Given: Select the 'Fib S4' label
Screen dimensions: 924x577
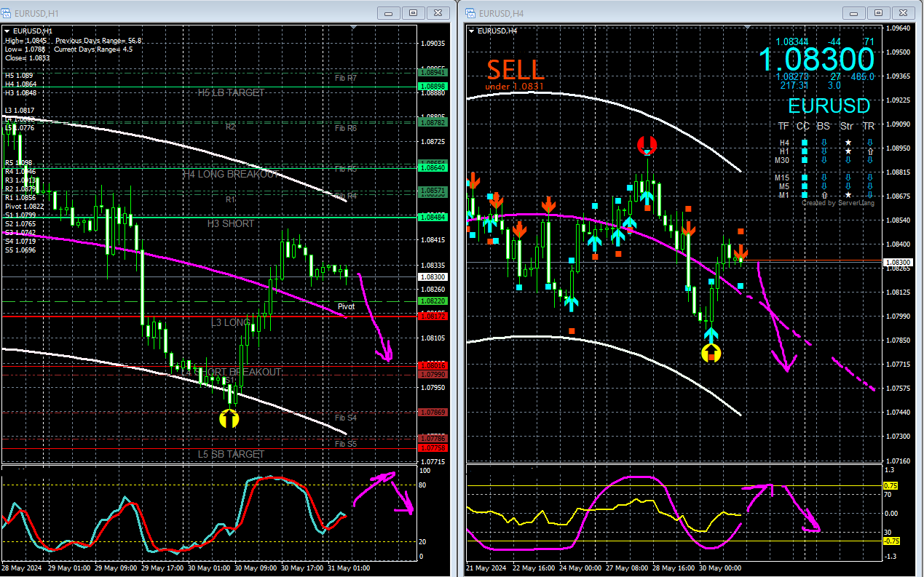Looking at the screenshot, I should click(346, 418).
